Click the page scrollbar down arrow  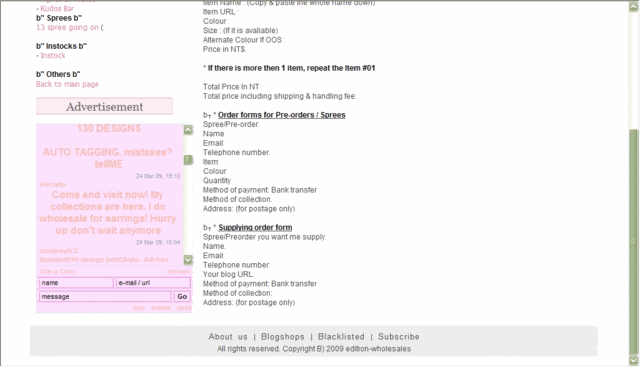click(634, 360)
